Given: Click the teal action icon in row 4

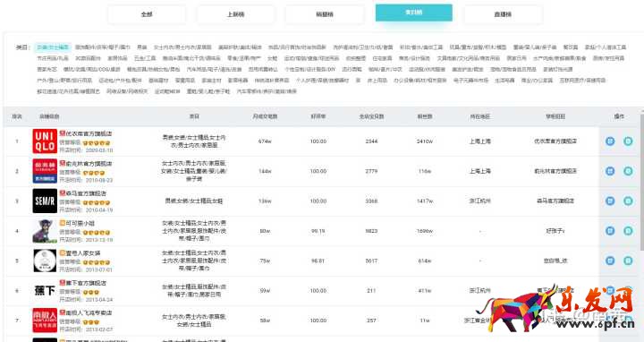Looking at the screenshot, I should [628, 231].
